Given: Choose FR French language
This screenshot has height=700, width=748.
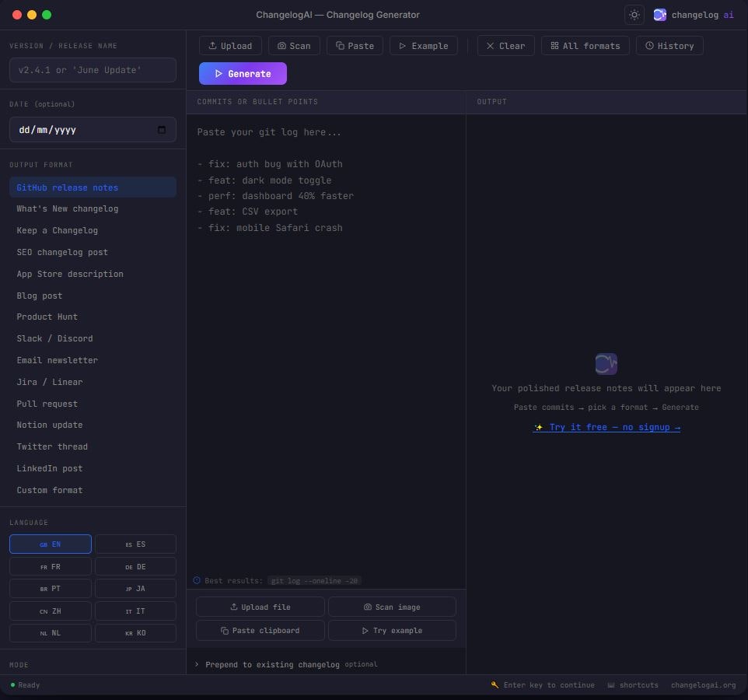Looking at the screenshot, I should coord(50,566).
